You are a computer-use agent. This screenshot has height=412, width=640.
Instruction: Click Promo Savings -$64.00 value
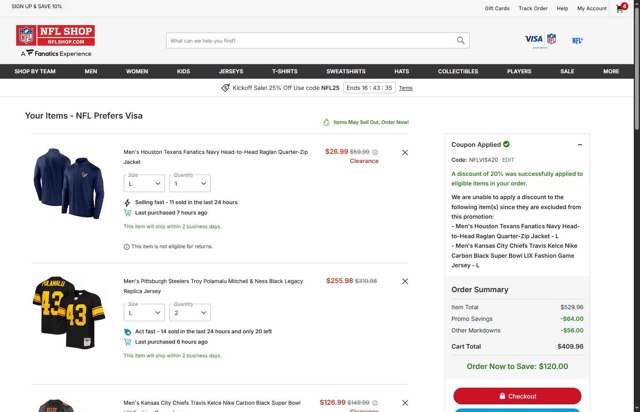pyautogui.click(x=571, y=319)
